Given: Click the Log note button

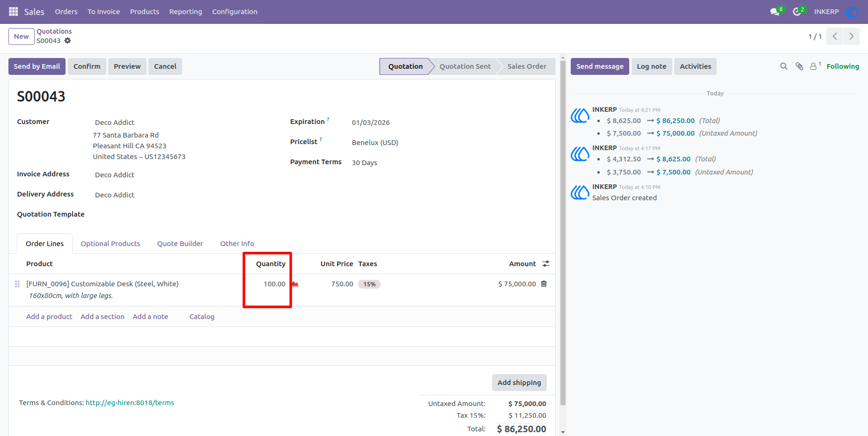Looking at the screenshot, I should (652, 66).
